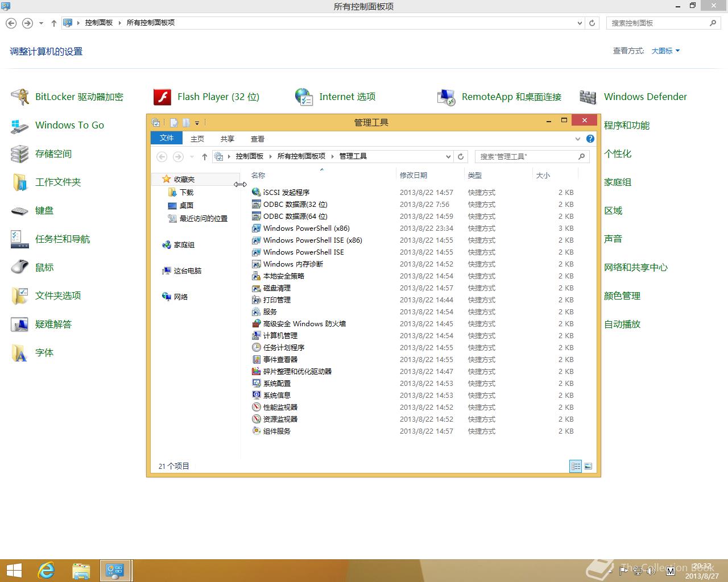This screenshot has height=582, width=728.
Task: Select ODBC 数据源(64 位) row
Action: point(414,216)
